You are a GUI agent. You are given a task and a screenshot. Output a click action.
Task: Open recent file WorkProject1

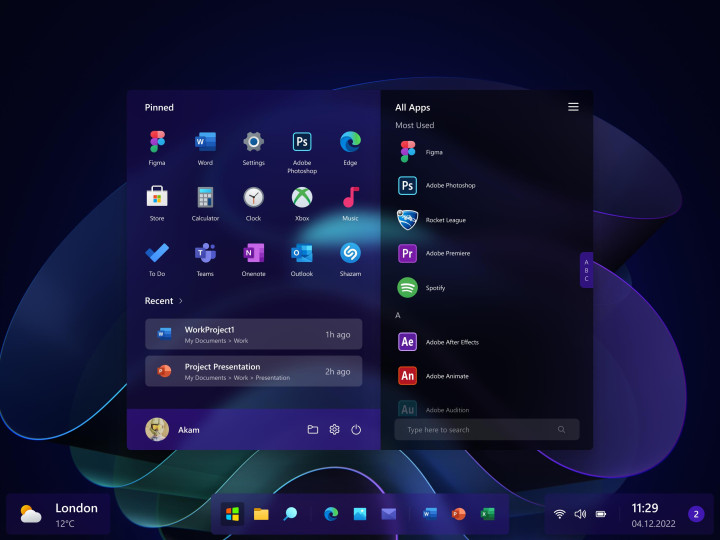coord(253,334)
